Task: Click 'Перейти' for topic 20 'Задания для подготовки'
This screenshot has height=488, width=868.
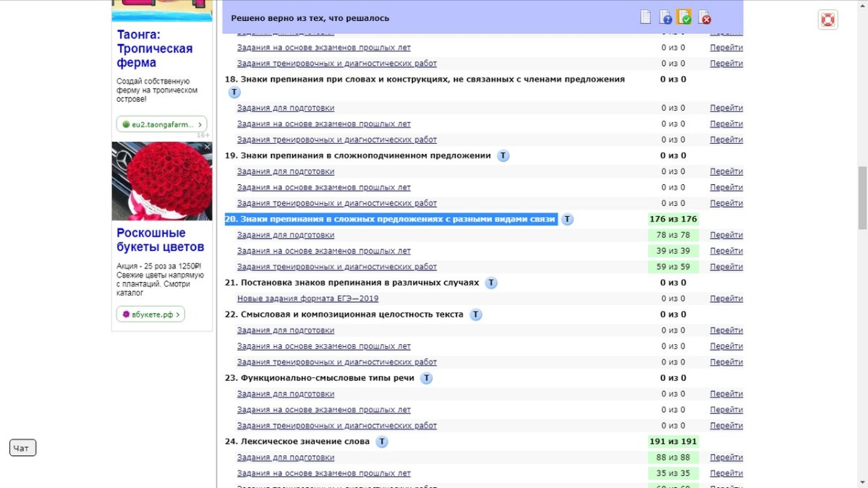Action: [x=726, y=235]
